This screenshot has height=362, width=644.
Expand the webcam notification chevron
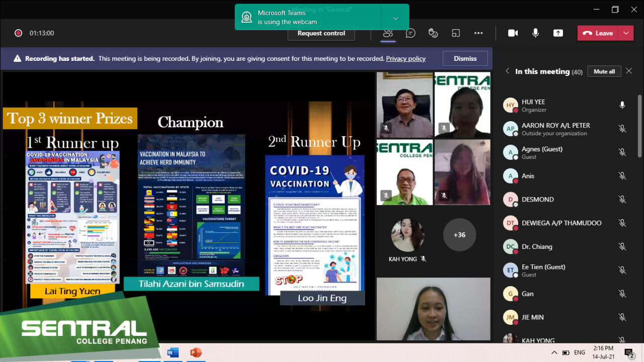395,18
